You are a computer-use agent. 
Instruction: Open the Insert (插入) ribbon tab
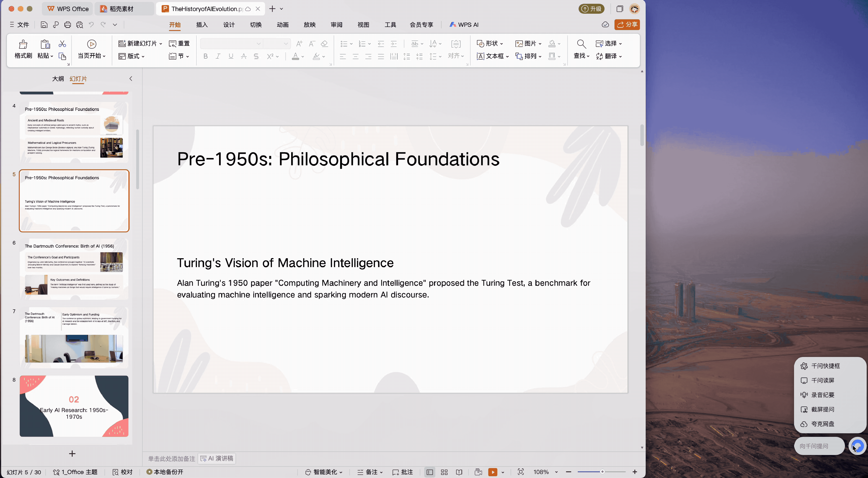202,25
